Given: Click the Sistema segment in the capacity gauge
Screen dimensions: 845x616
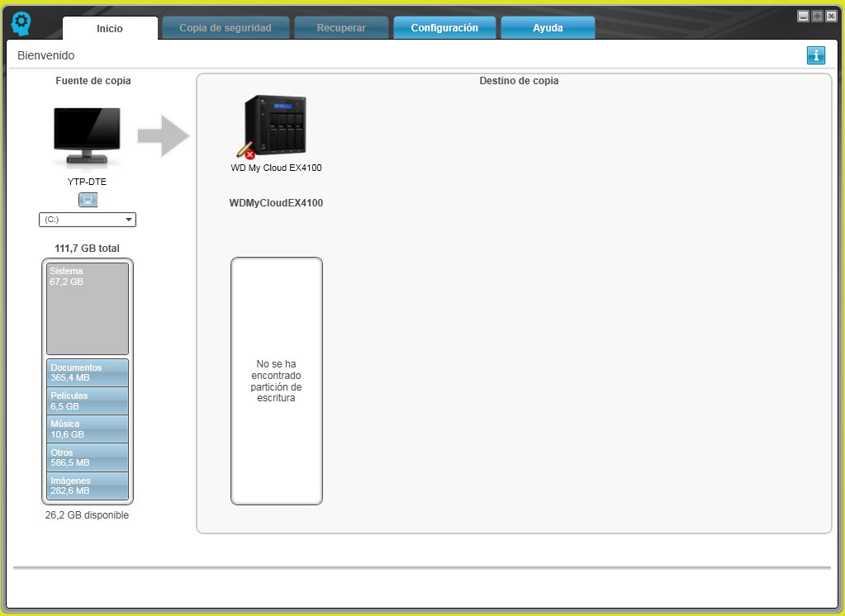Looking at the screenshot, I should (87, 307).
